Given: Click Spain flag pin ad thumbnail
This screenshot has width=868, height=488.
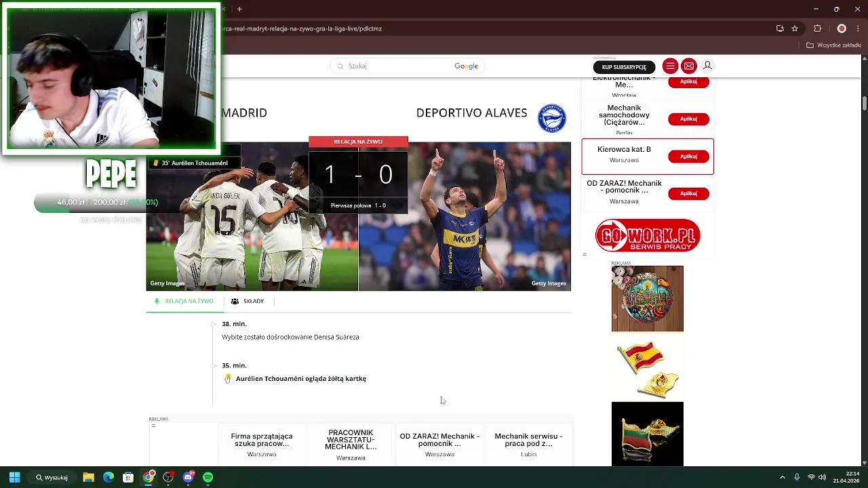Looking at the screenshot, I should [x=648, y=367].
